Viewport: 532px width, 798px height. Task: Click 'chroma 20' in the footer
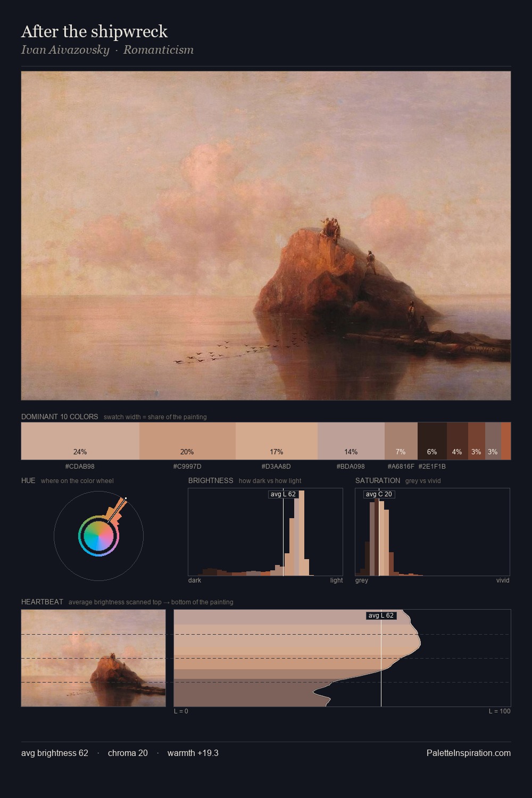coord(128,753)
